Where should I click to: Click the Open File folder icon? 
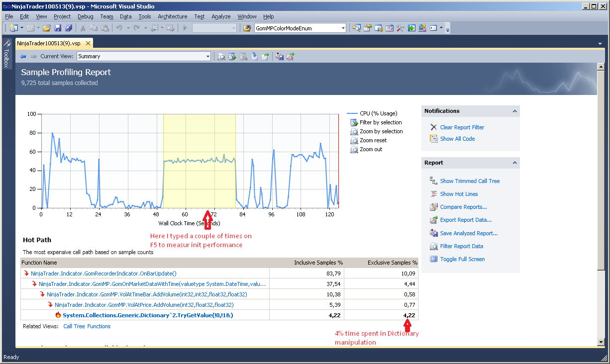coord(47,28)
